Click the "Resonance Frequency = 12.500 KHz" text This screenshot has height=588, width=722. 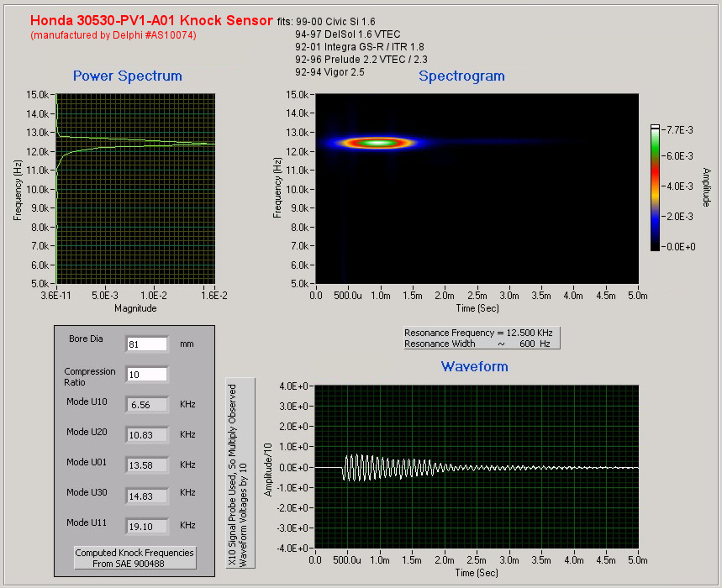(x=478, y=333)
